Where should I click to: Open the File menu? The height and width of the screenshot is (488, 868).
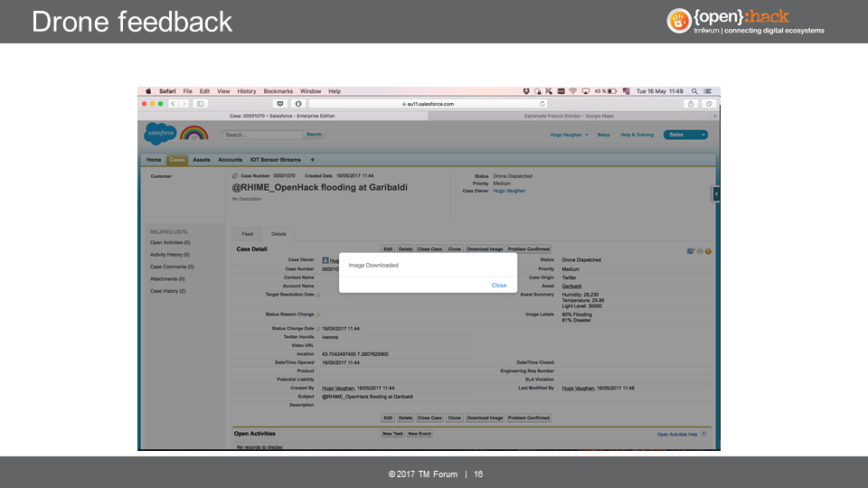point(188,91)
